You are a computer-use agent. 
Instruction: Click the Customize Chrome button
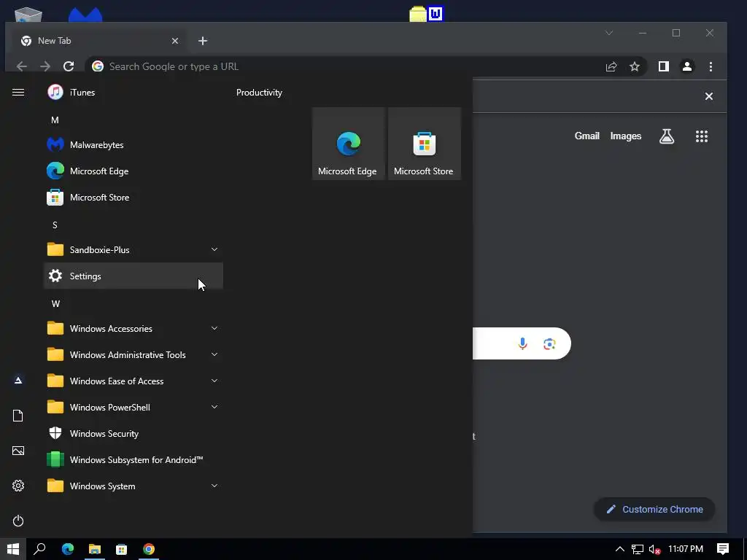point(654,510)
